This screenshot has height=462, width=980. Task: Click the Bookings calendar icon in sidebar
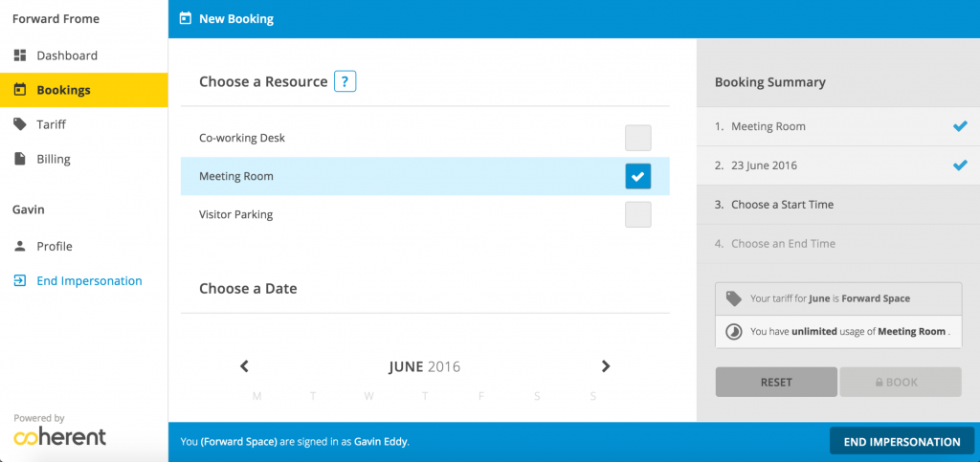(x=20, y=90)
